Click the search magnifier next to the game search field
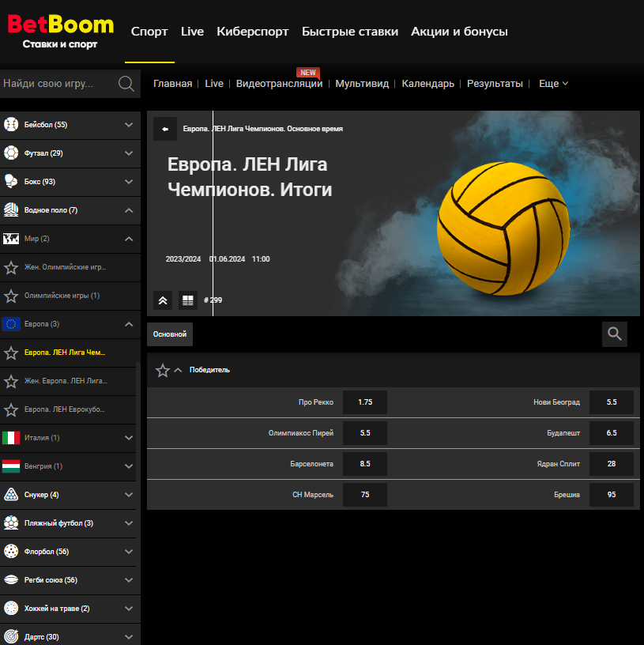The height and width of the screenshot is (645, 644). coord(126,84)
